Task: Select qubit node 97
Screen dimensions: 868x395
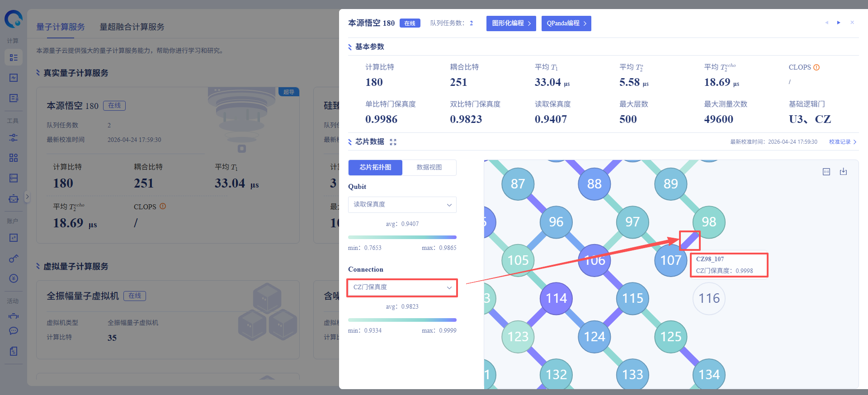Action: 632,222
